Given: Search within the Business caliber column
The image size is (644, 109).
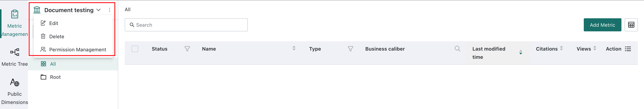Looking at the screenshot, I should point(457,49).
